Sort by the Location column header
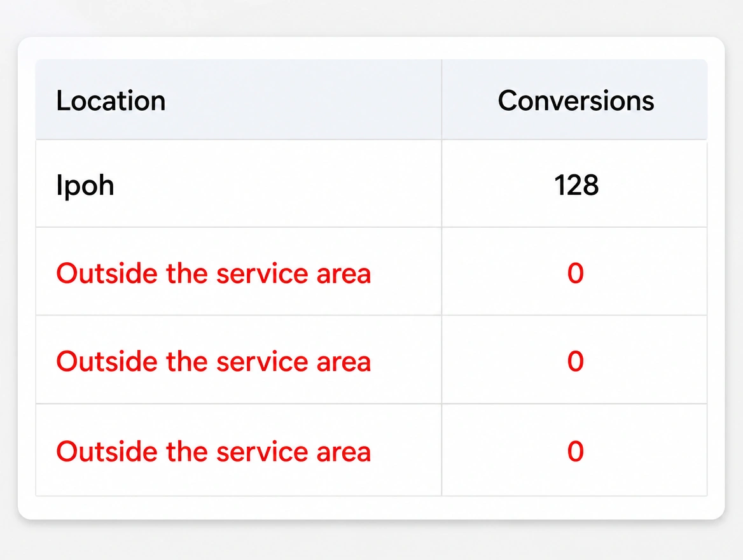 click(x=111, y=101)
